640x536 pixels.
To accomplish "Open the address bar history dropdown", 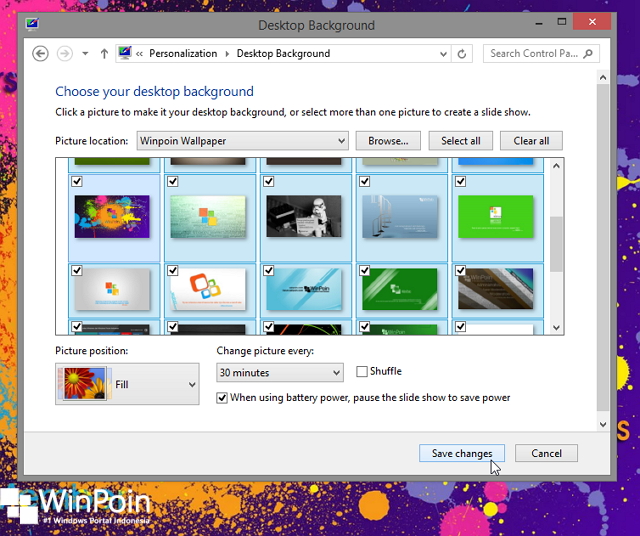I will pos(443,54).
